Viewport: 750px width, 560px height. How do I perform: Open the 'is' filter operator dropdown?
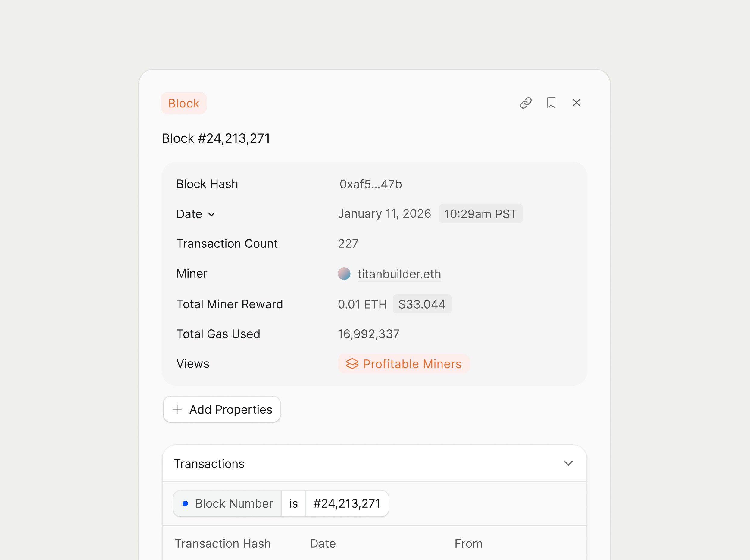293,503
